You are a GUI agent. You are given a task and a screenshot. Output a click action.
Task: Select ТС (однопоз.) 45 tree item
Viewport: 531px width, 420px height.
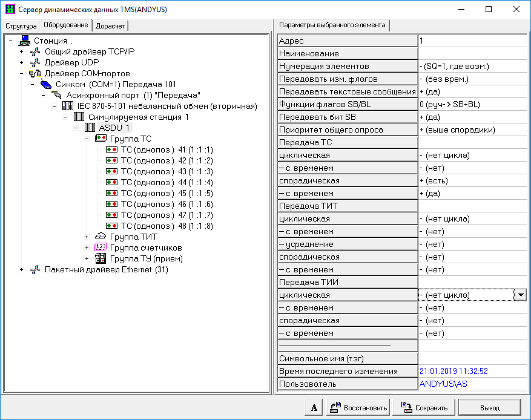click(167, 193)
